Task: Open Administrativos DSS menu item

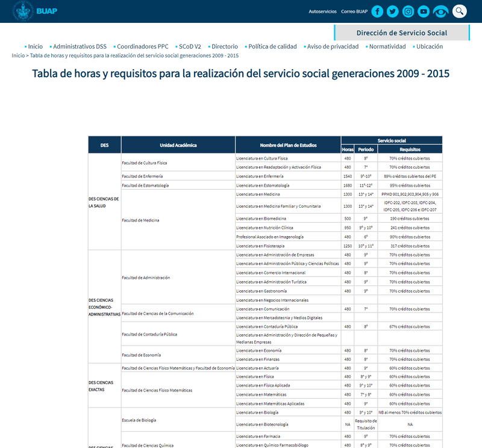Action: [x=80, y=46]
